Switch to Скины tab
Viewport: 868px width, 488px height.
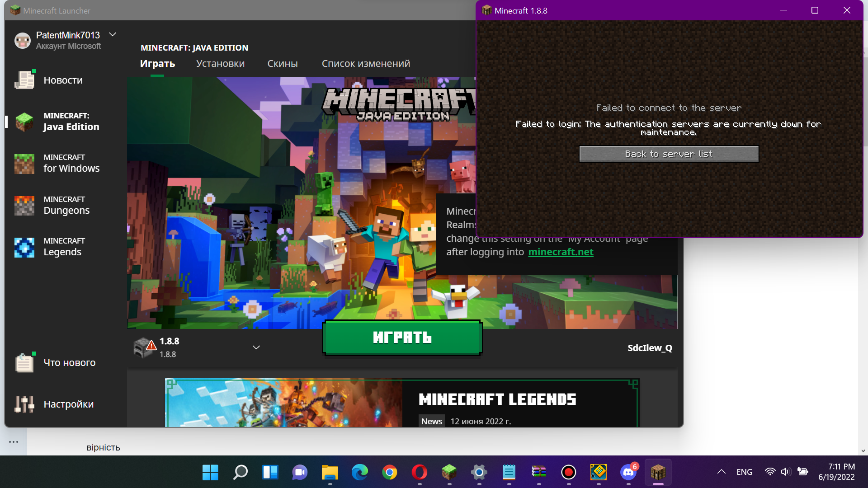click(x=282, y=64)
